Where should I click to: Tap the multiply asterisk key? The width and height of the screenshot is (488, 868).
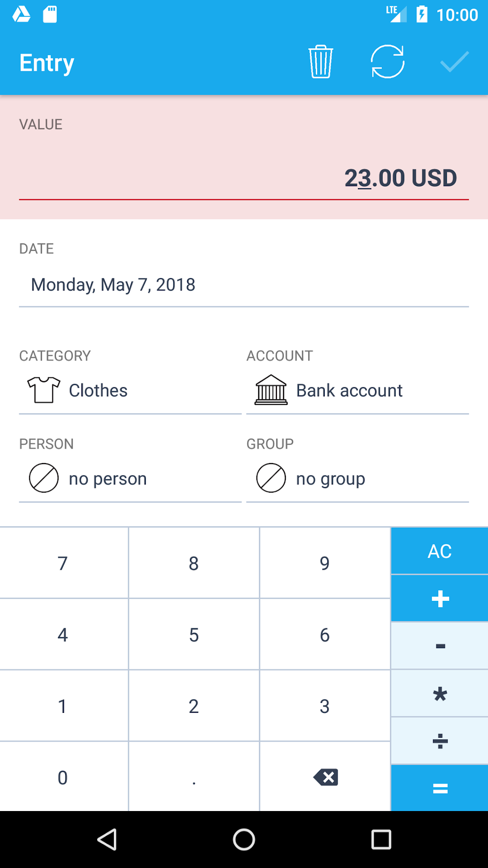(x=440, y=693)
